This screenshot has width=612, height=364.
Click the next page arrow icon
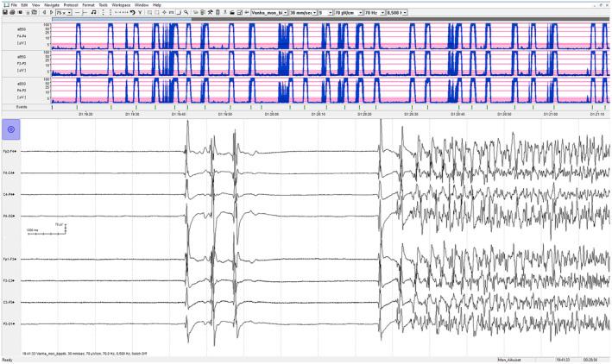(50, 14)
